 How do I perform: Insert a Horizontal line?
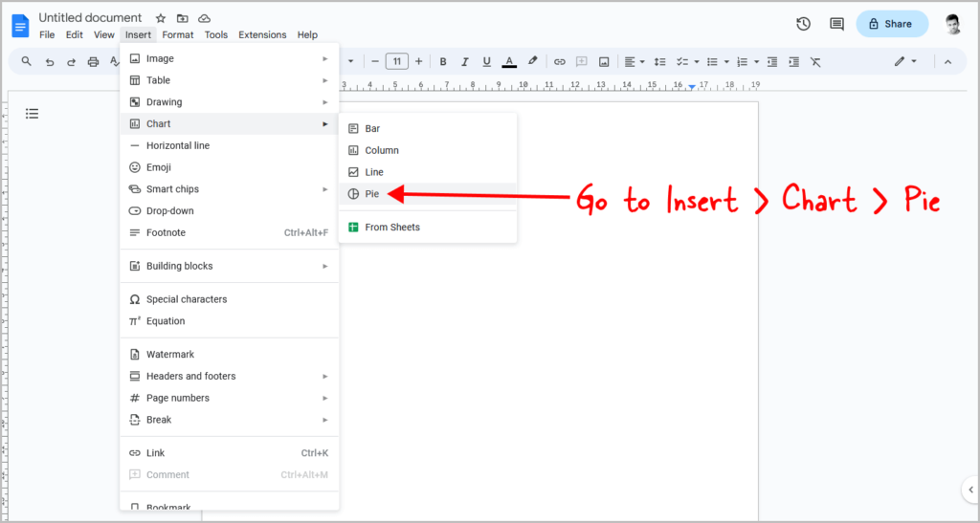click(x=230, y=145)
